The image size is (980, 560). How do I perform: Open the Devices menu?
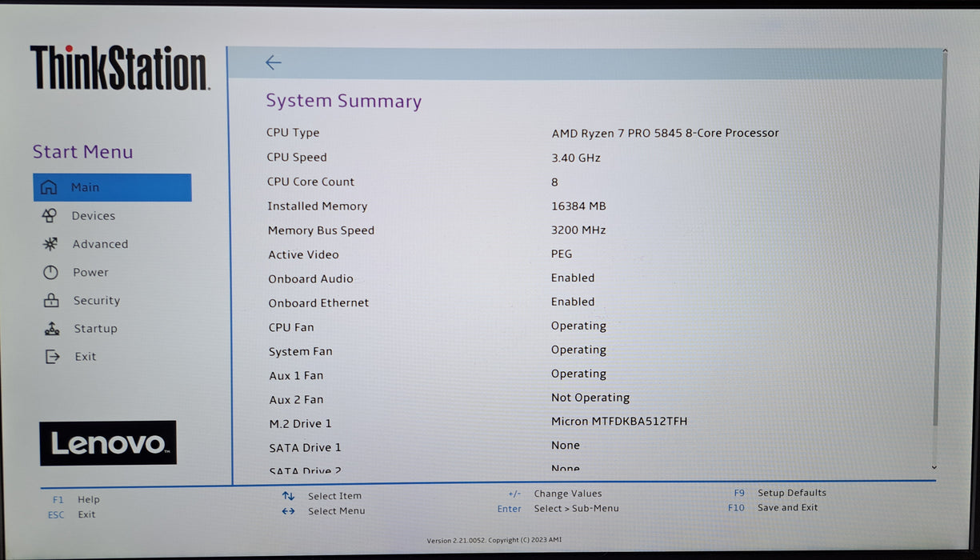pyautogui.click(x=94, y=216)
